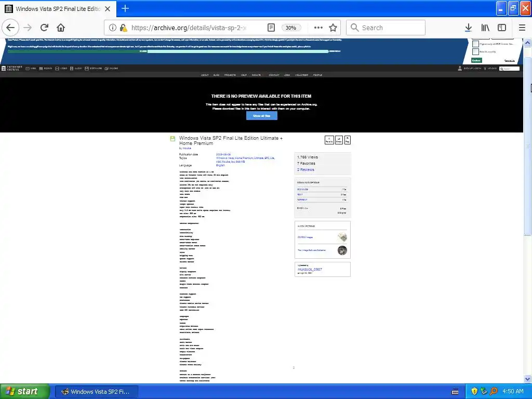Screen dimensions: 532x399
Task: Click the browser Forward arrow
Action: point(28,28)
